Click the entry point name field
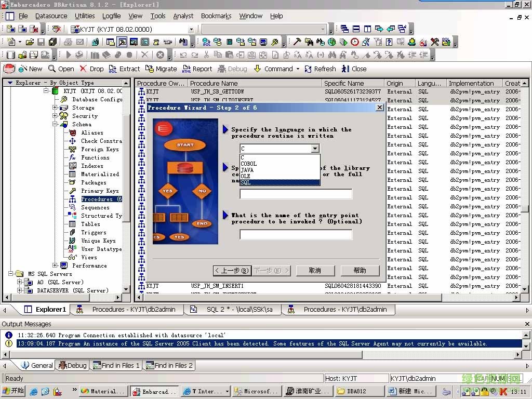 [x=296, y=234]
